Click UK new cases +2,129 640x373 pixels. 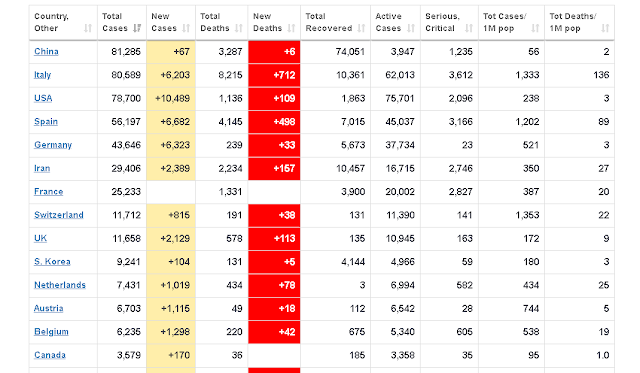tap(175, 238)
